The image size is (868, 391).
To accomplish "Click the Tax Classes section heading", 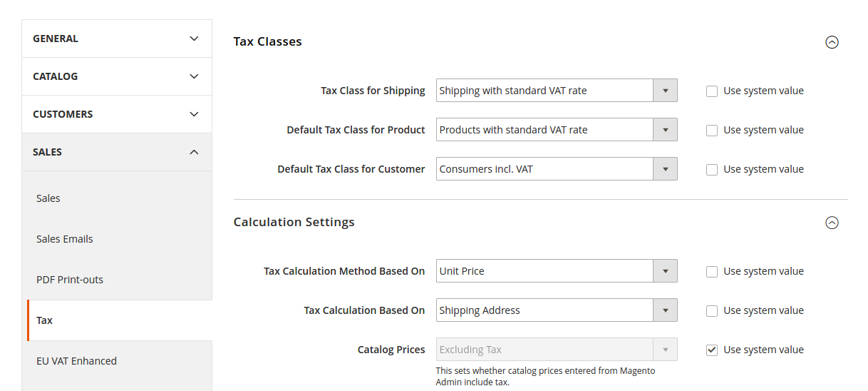I will click(268, 41).
